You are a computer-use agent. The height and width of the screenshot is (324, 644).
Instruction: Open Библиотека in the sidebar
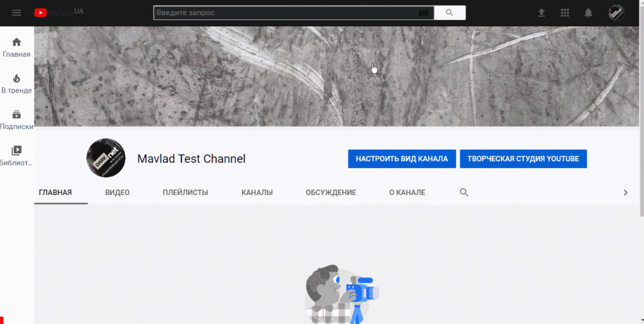coord(16,156)
